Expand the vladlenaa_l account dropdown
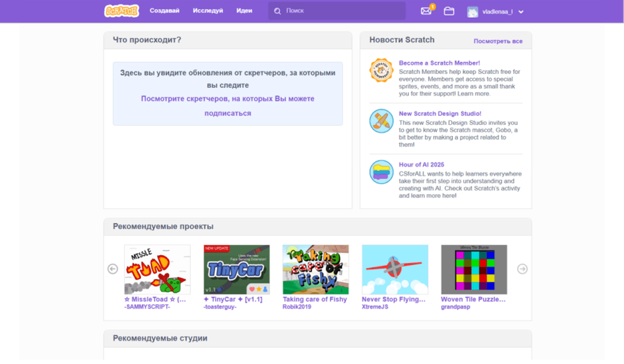 click(x=521, y=12)
